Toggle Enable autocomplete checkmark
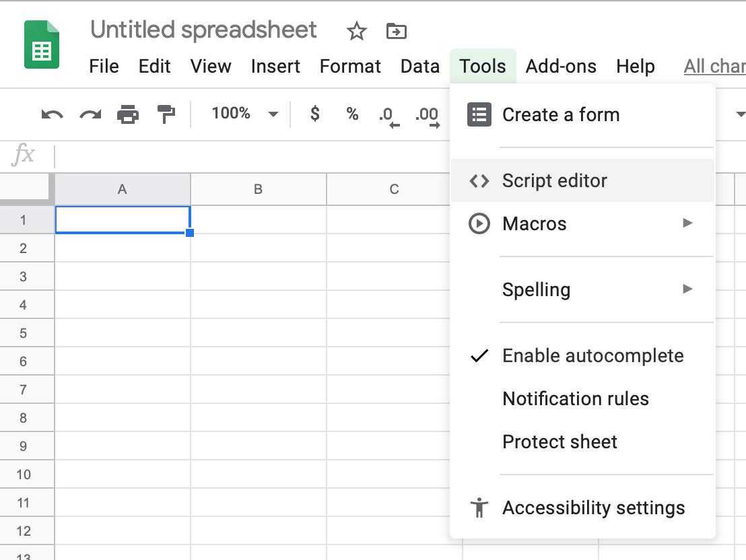746x560 pixels. (x=479, y=356)
